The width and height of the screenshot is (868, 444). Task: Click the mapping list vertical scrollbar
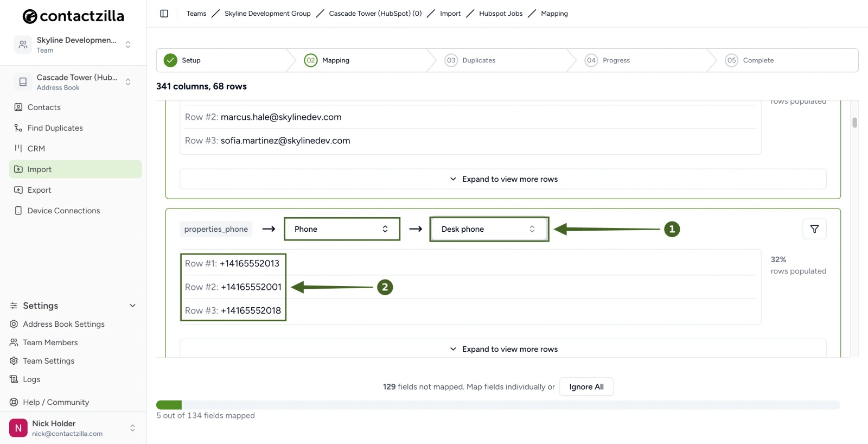point(854,123)
